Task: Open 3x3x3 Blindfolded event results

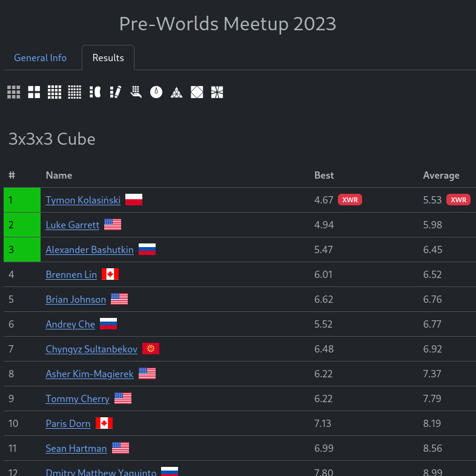Action: [95, 92]
